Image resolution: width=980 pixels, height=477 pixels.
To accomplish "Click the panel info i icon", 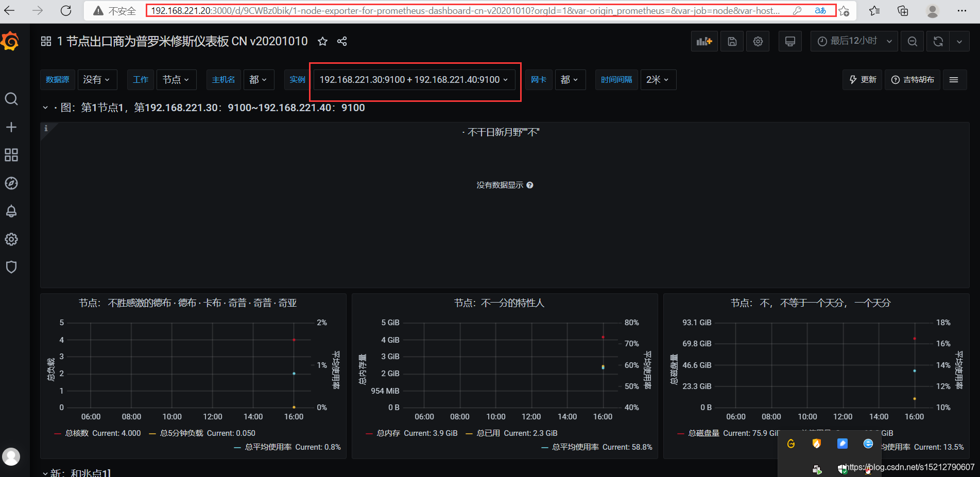I will (x=46, y=128).
